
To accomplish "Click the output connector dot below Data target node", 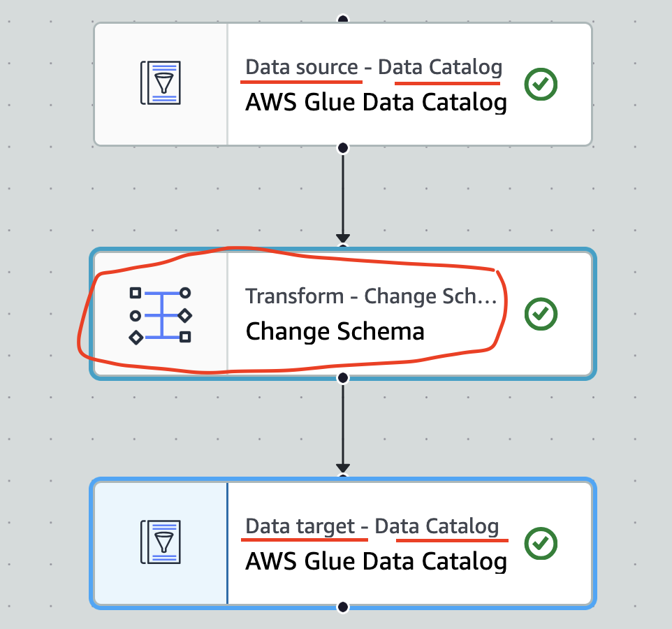I will coord(342,607).
